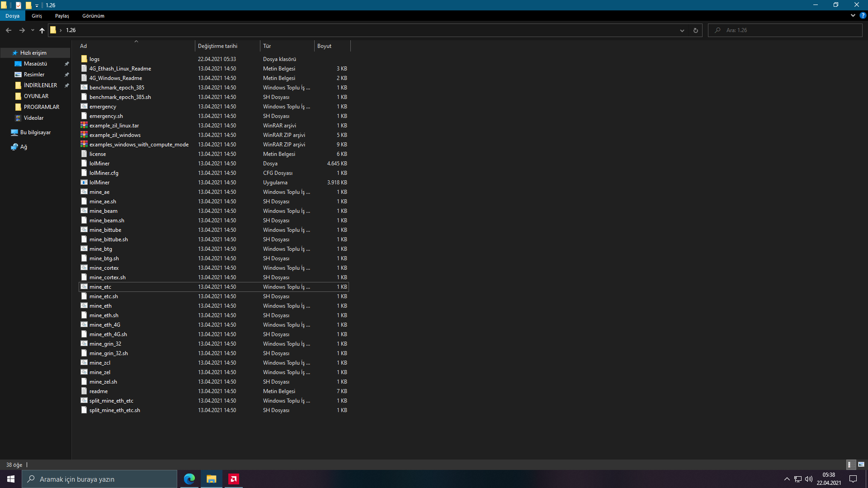The height and width of the screenshot is (488, 868).
Task: Select the example_zil_windows WinRAR archive
Action: coord(115,135)
